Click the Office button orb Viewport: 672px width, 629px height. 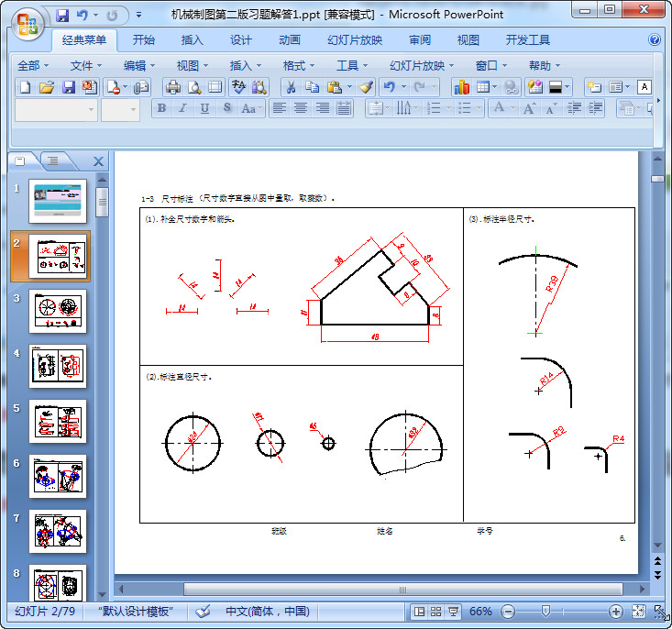(x=27, y=24)
